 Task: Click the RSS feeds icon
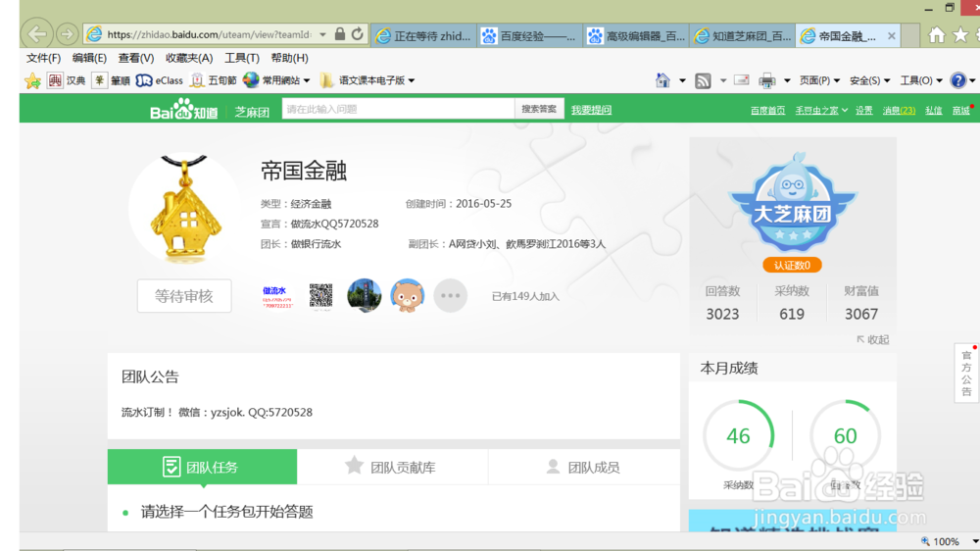703,80
